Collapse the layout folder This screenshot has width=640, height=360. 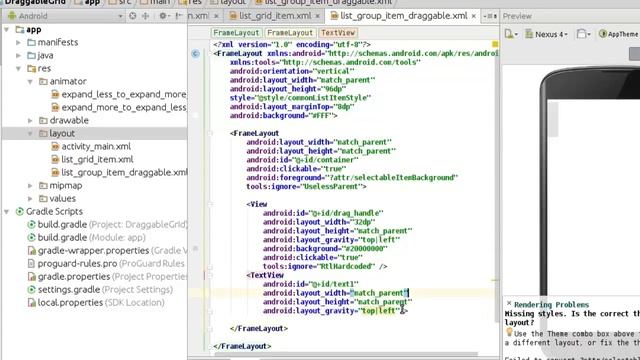pyautogui.click(x=30, y=133)
